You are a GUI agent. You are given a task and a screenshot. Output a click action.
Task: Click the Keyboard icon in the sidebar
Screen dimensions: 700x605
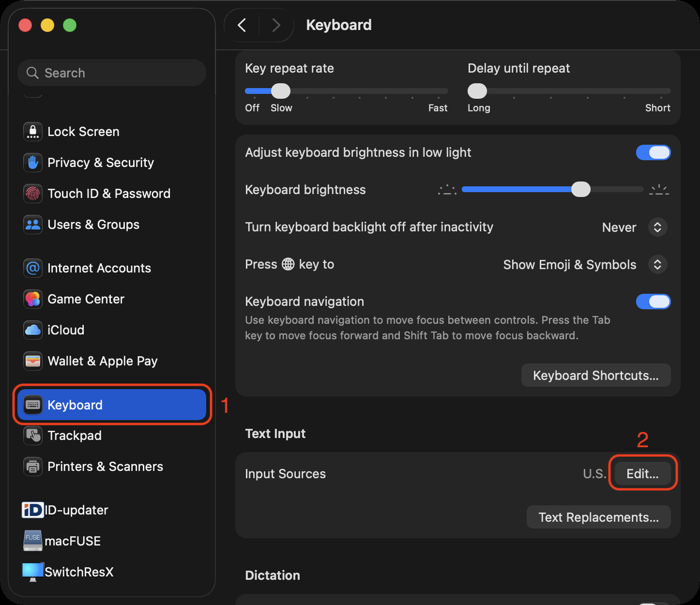click(x=33, y=405)
